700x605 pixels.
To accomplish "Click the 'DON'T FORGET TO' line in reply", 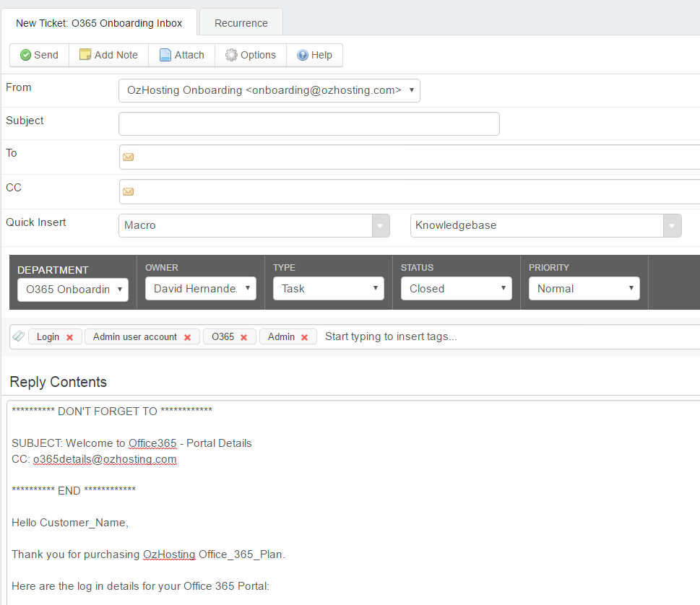I will coord(112,411).
